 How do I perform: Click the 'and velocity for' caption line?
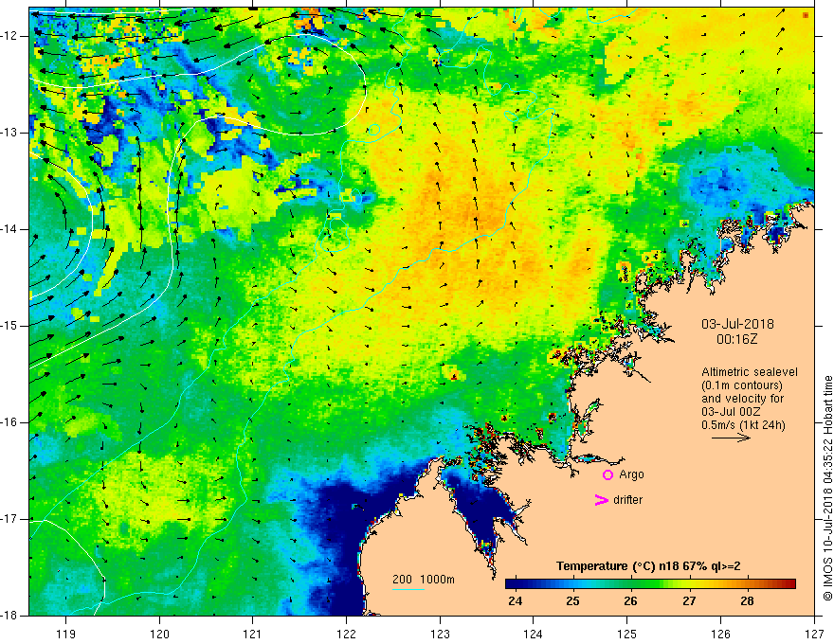tap(742, 399)
